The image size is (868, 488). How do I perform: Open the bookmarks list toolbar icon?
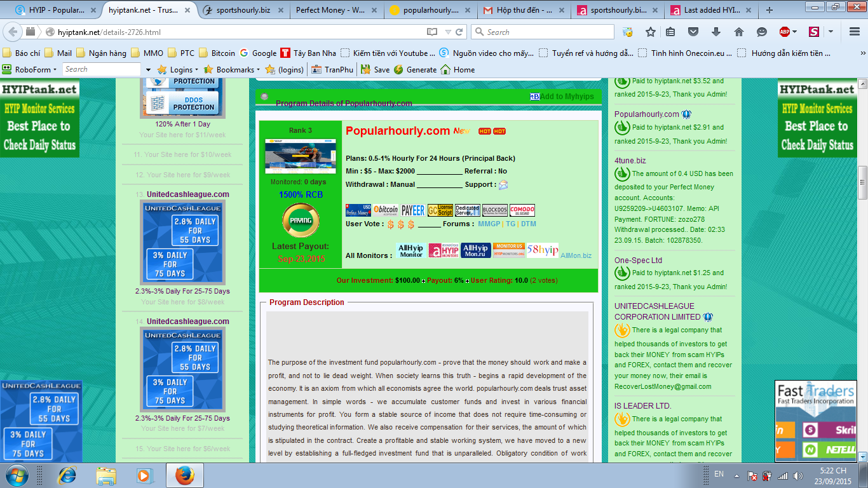(x=671, y=32)
